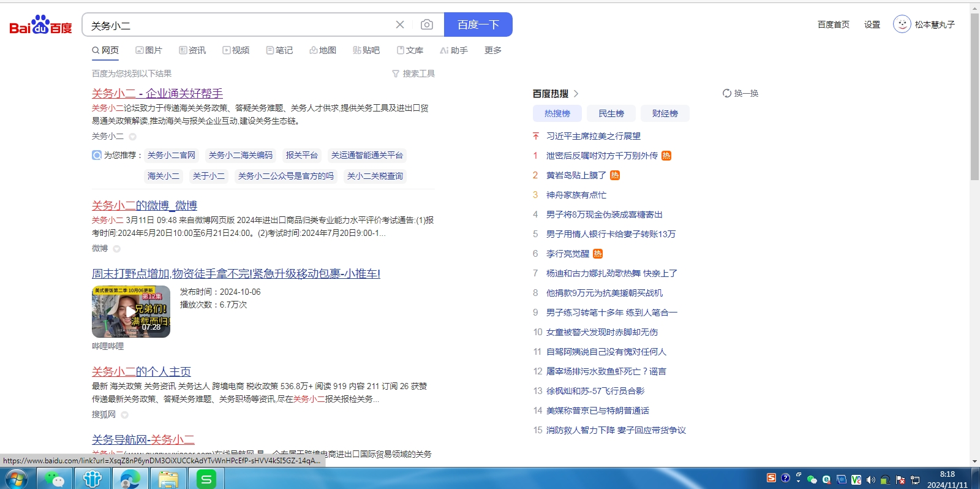
Task: Open hot topic 习近平主席拉美之行展望
Action: pos(594,136)
